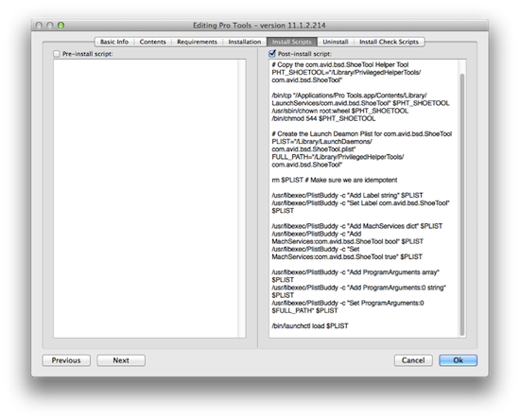Click the Next button
Screen dimensions: 520x420
pyautogui.click(x=121, y=360)
